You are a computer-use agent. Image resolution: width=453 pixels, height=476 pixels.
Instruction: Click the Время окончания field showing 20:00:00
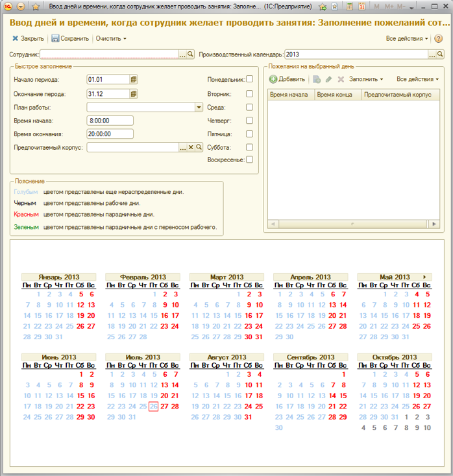(110, 134)
